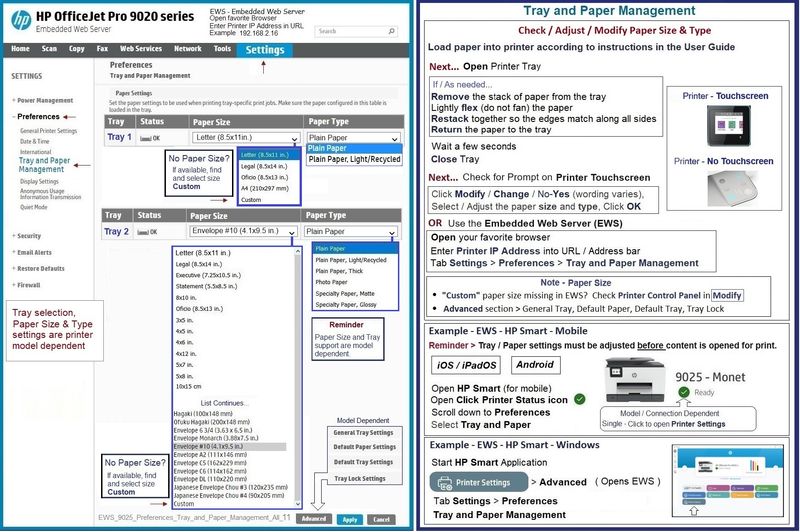
Task: Open Quiet Mode in sidebar
Action: coord(34,207)
